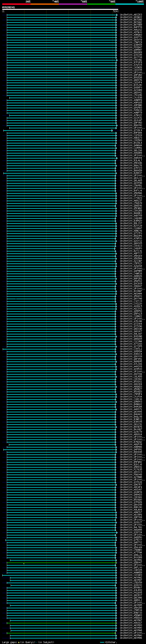Viewport: 146px width, 644px height.
Task: Click the UniRef100_A7LCK6 hit label
Action: coord(131,364)
